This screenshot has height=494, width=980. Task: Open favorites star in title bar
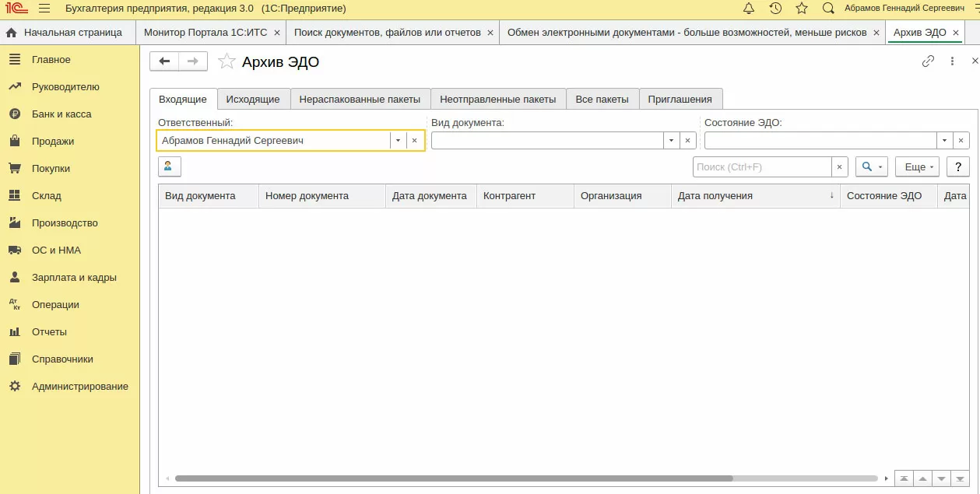(x=802, y=9)
